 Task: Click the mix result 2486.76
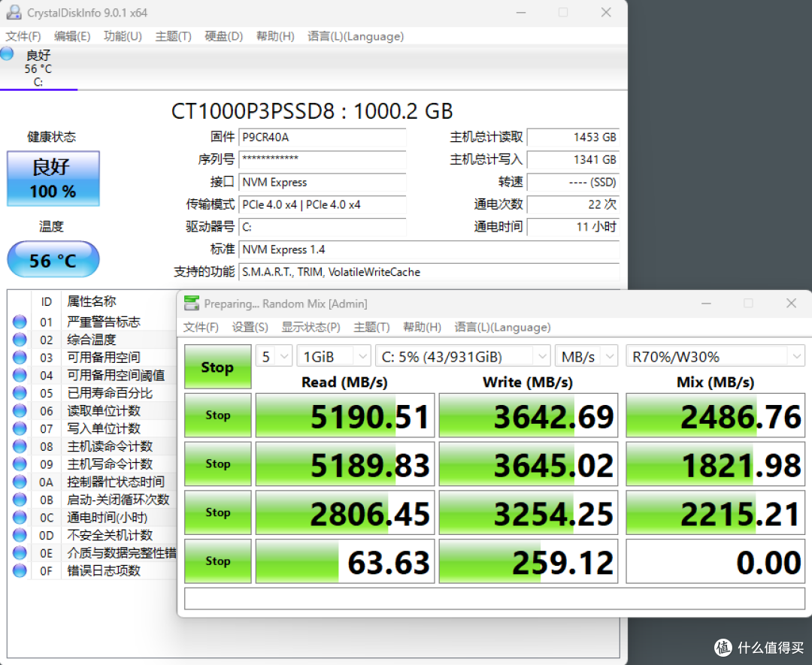click(715, 416)
